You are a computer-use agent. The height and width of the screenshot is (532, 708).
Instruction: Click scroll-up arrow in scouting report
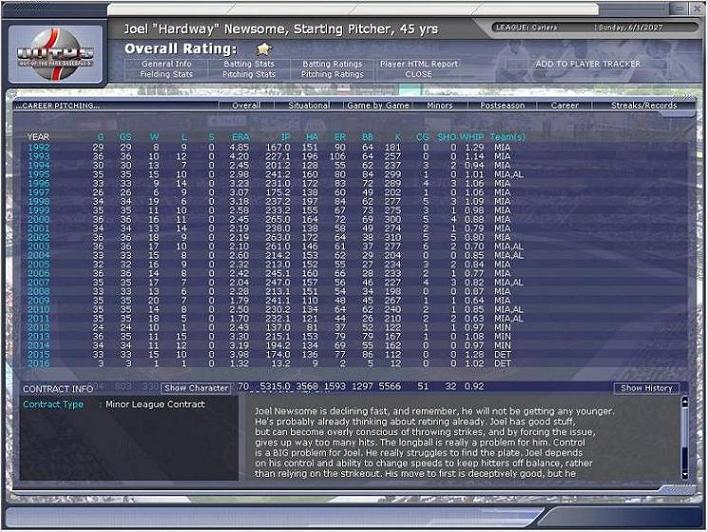(685, 403)
